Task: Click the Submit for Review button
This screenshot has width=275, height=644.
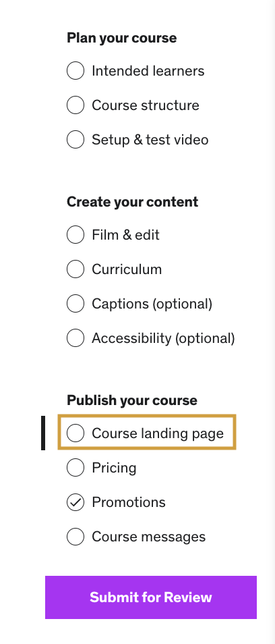Action: click(x=151, y=597)
